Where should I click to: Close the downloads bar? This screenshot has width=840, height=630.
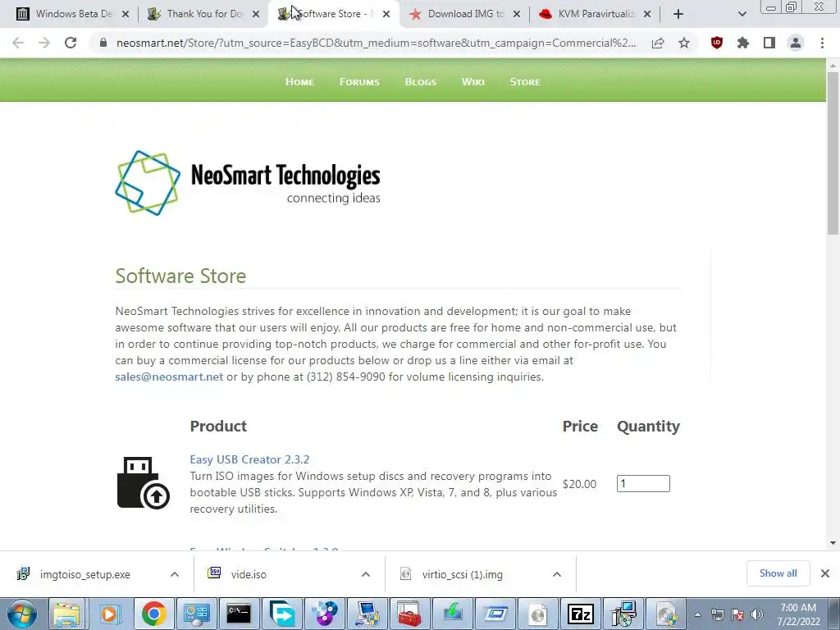pos(825,573)
